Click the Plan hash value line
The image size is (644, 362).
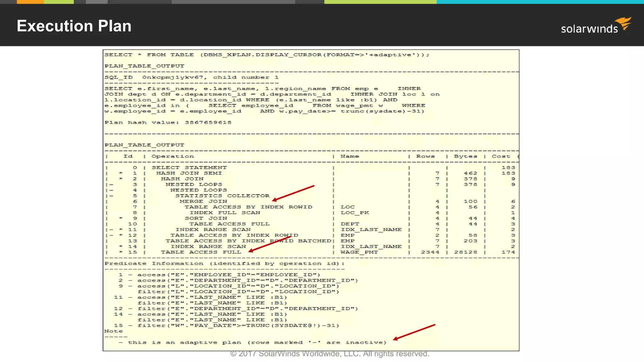click(x=168, y=123)
